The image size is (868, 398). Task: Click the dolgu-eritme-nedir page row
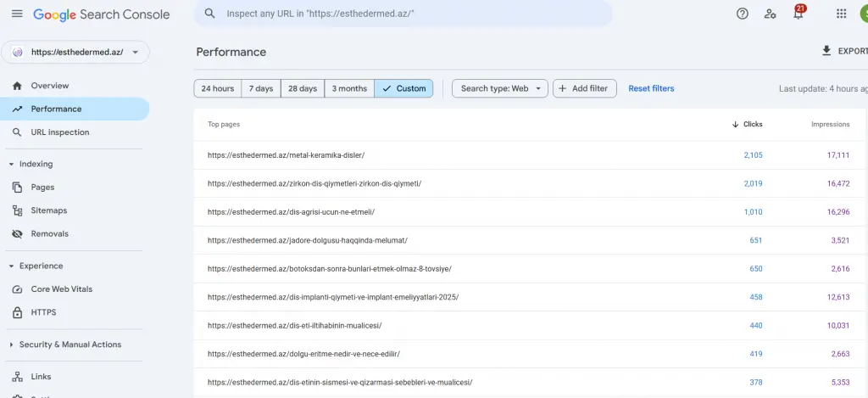coord(531,354)
